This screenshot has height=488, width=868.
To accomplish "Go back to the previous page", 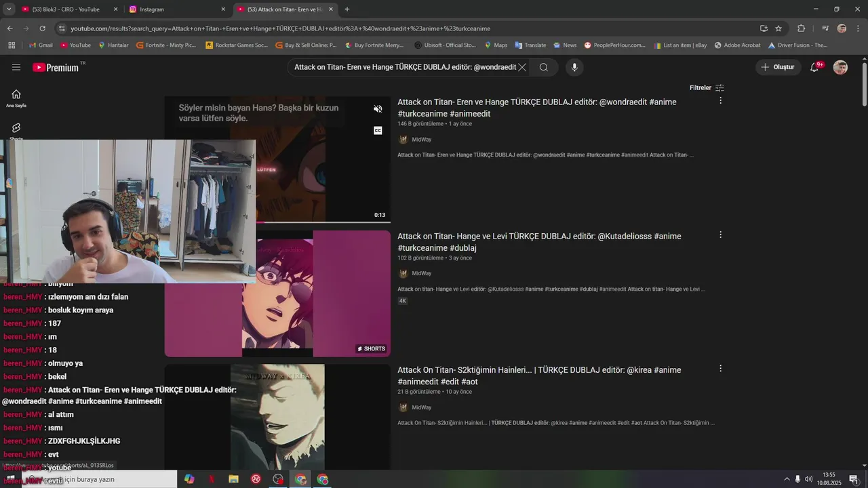I will (9, 28).
